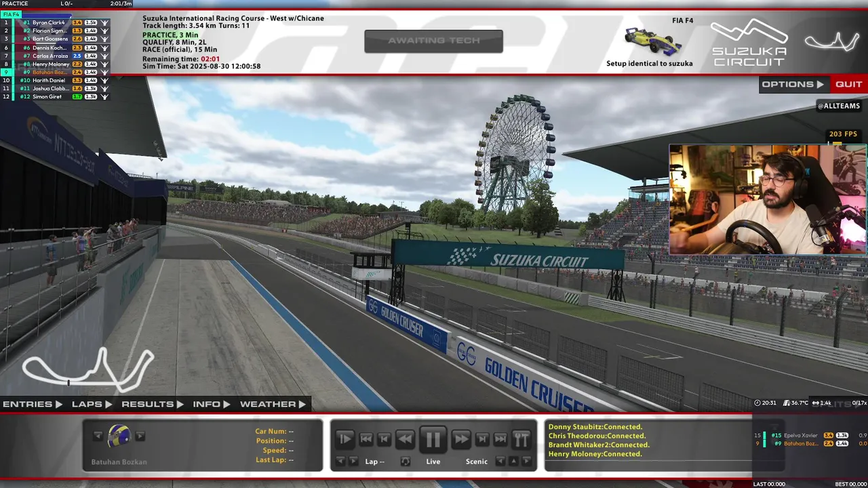
Task: Click the fast forward double-arrow replay button
Action: [461, 439]
